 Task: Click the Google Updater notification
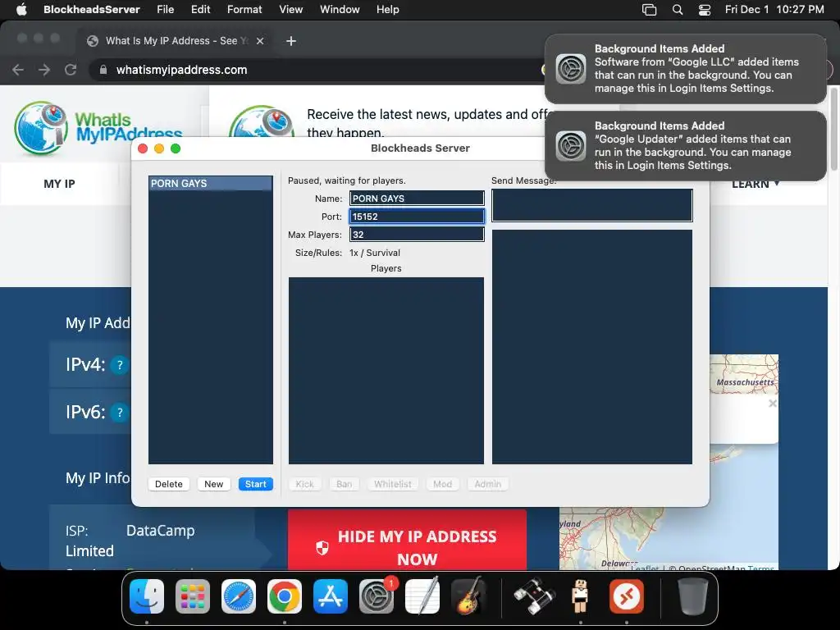tap(686, 146)
